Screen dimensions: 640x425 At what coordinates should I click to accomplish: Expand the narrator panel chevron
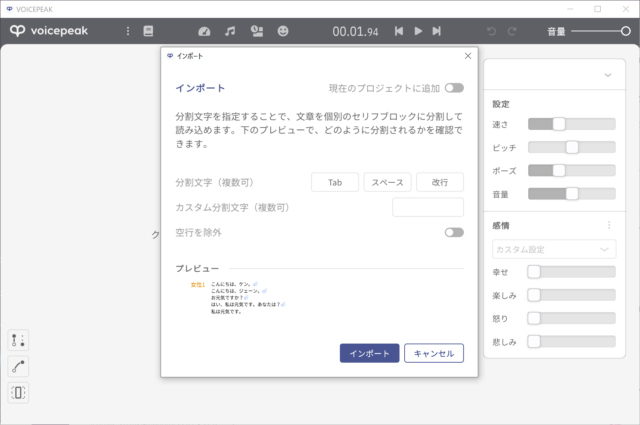coord(608,75)
